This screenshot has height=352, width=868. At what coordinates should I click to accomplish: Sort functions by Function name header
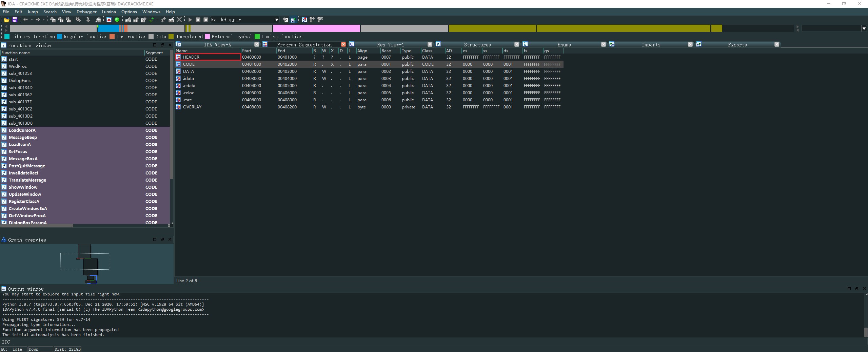point(72,53)
